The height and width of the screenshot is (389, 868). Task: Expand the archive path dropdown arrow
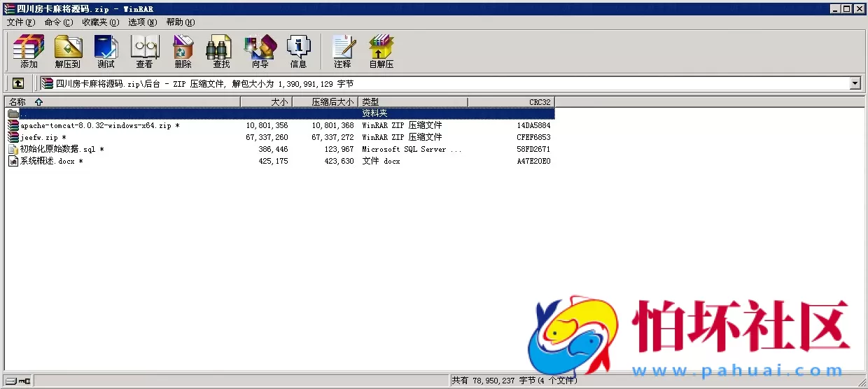coord(855,83)
